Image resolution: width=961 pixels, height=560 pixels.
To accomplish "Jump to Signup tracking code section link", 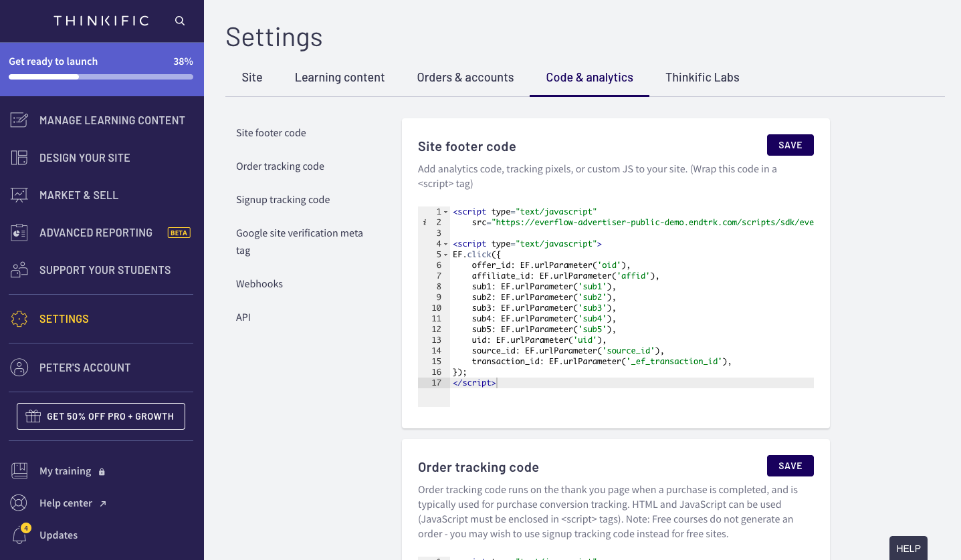I will [283, 200].
